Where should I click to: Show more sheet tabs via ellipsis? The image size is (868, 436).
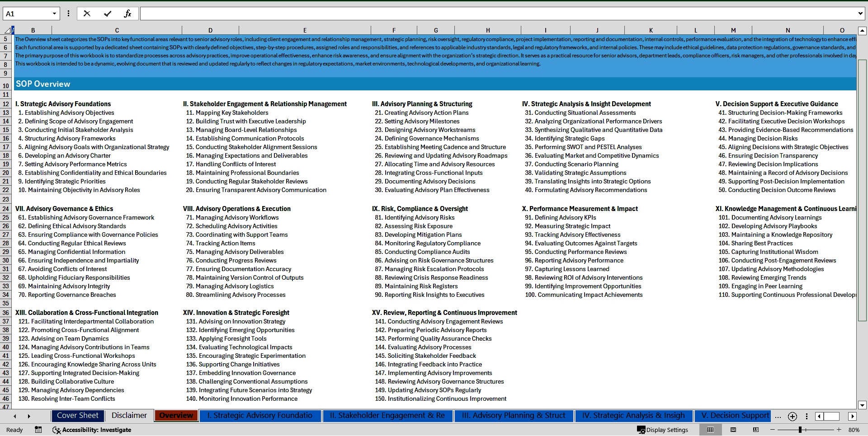pos(778,416)
